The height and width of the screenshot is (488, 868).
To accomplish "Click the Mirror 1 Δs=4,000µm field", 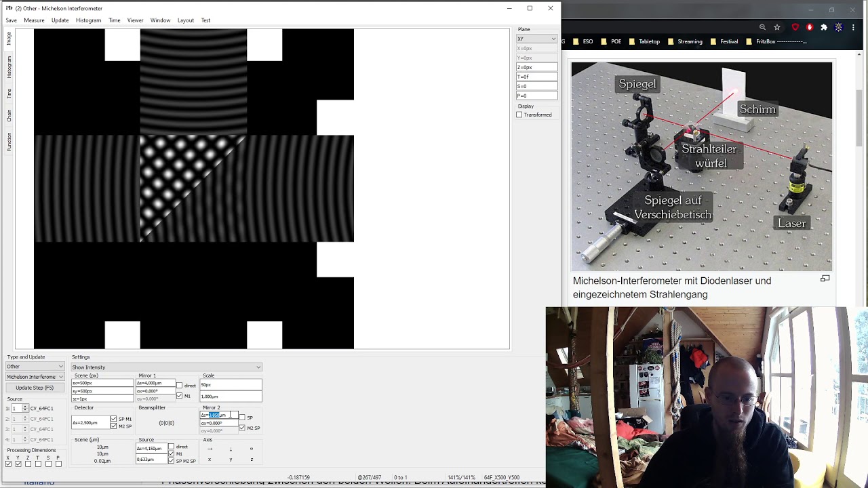I will tap(155, 384).
